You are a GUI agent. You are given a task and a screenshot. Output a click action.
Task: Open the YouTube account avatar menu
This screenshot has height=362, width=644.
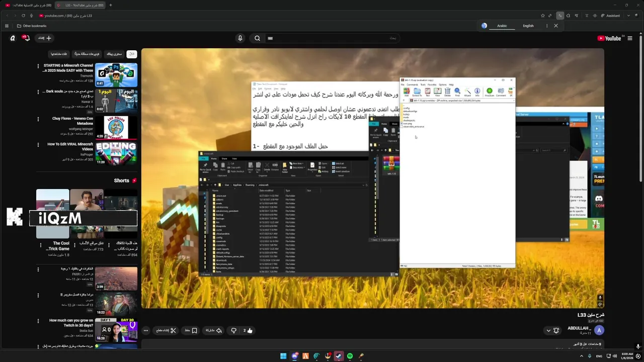click(x=13, y=38)
